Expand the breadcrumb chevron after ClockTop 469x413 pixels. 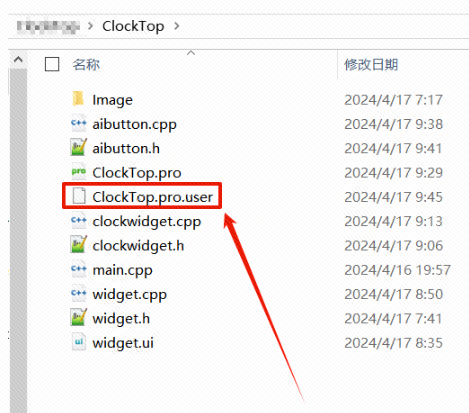177,26
